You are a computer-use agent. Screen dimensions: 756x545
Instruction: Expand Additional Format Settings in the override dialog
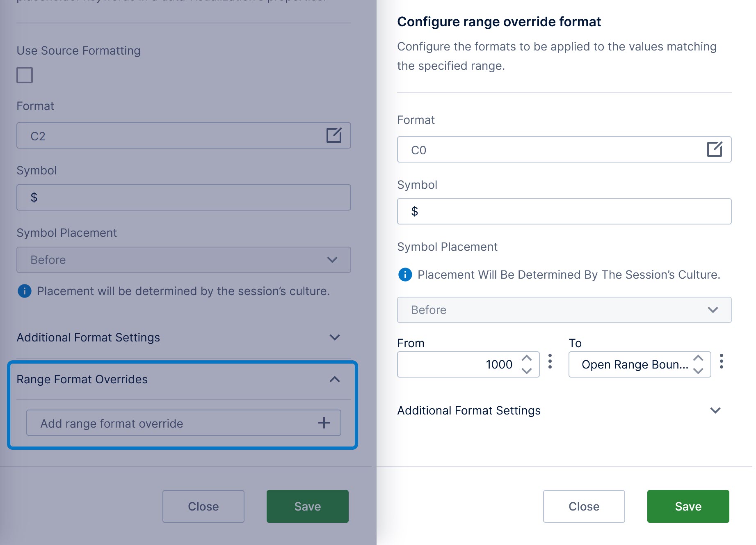pyautogui.click(x=715, y=410)
